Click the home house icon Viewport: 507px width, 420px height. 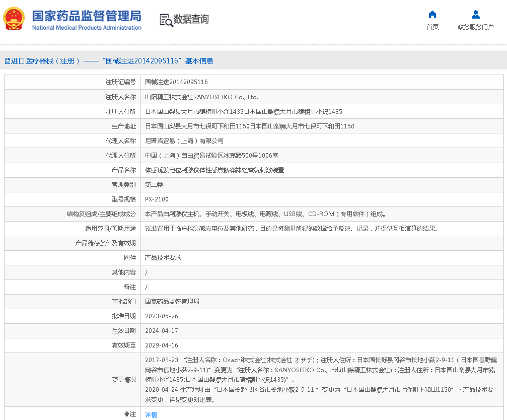coord(432,14)
